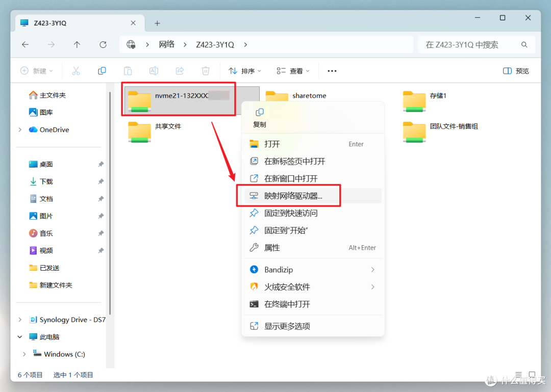Open the 查看 view dropdown
Viewport: 551px width, 392px height.
click(293, 71)
